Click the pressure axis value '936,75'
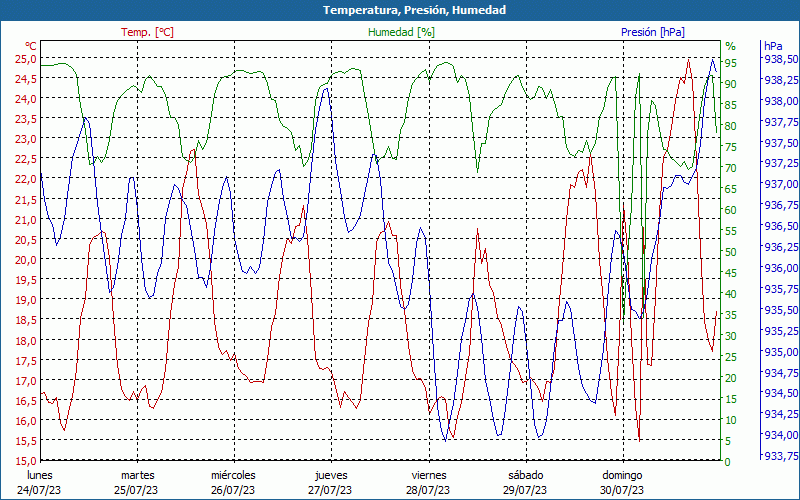800x500 pixels. 781,205
